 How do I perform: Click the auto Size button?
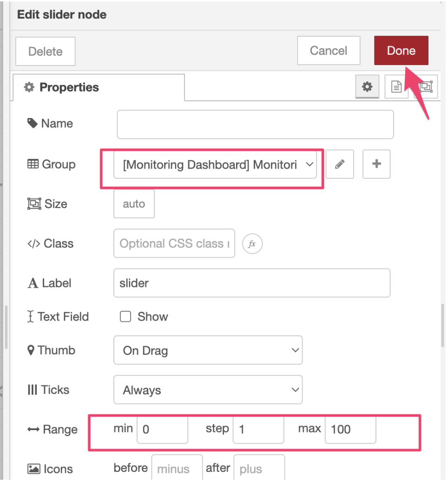pos(134,204)
